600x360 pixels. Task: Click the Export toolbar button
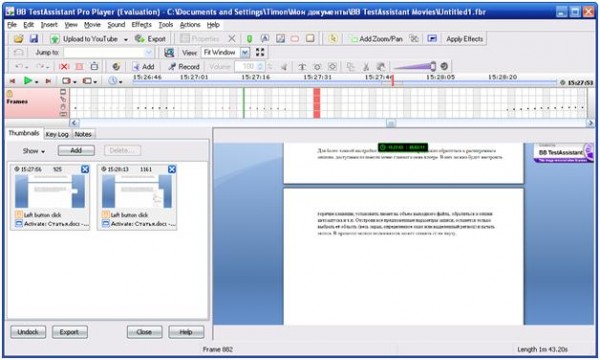point(150,39)
